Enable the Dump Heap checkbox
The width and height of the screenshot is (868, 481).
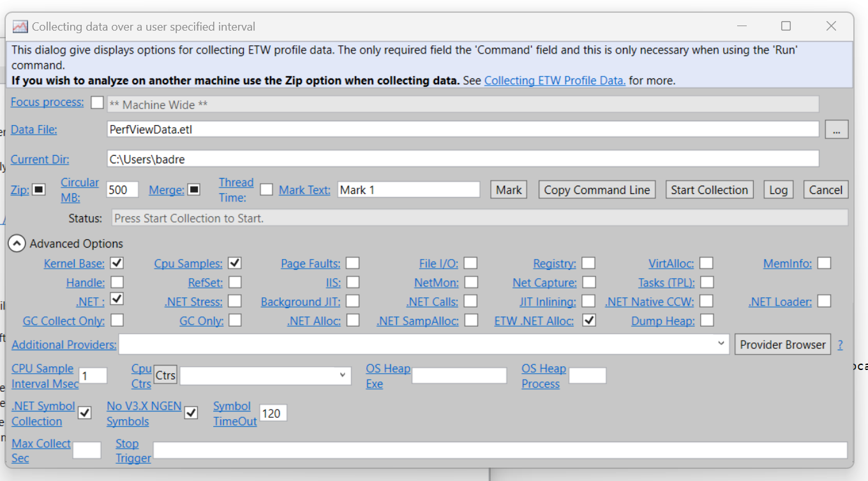point(707,320)
